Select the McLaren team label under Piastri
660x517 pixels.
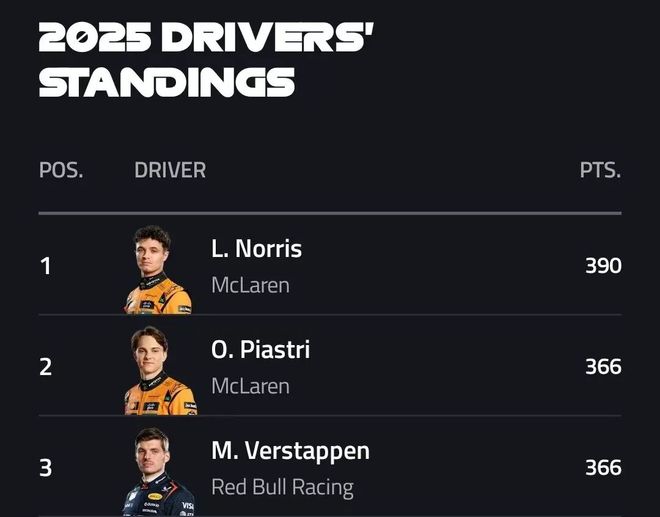click(x=250, y=386)
